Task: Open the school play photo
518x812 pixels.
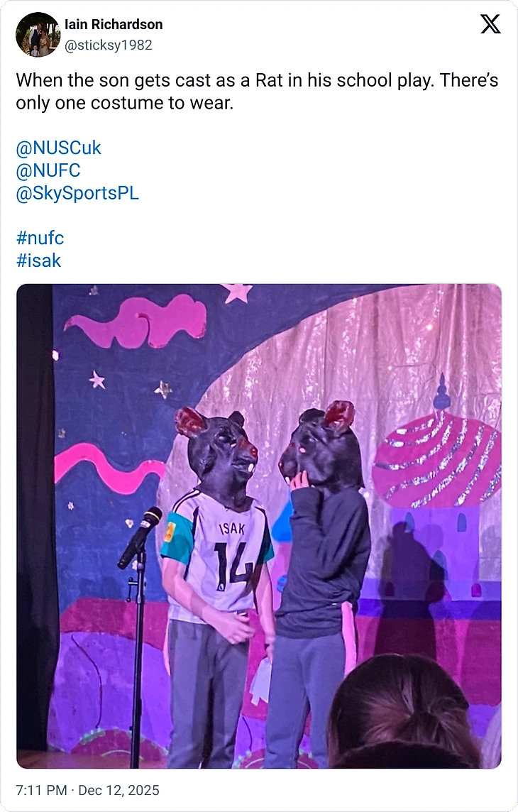Action: pyautogui.click(x=259, y=526)
